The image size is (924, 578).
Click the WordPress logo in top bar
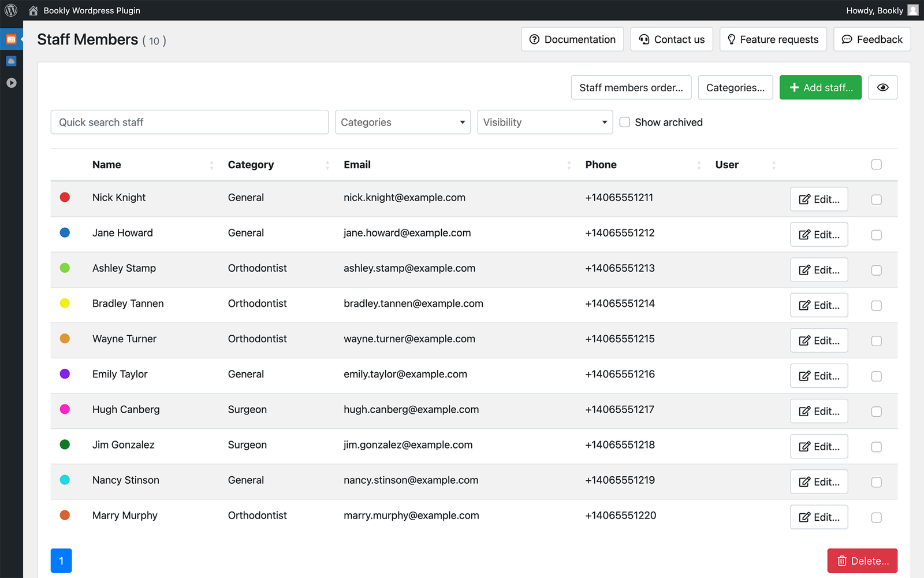pyautogui.click(x=10, y=10)
